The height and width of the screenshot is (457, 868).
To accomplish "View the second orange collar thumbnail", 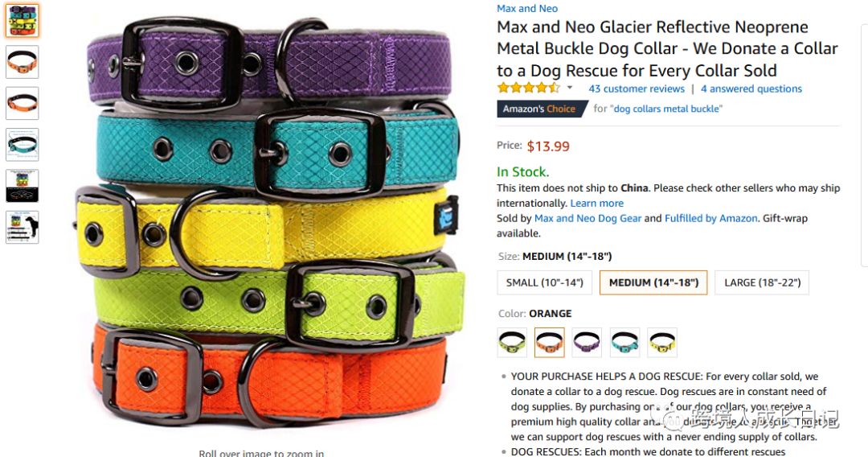I will 23,103.
